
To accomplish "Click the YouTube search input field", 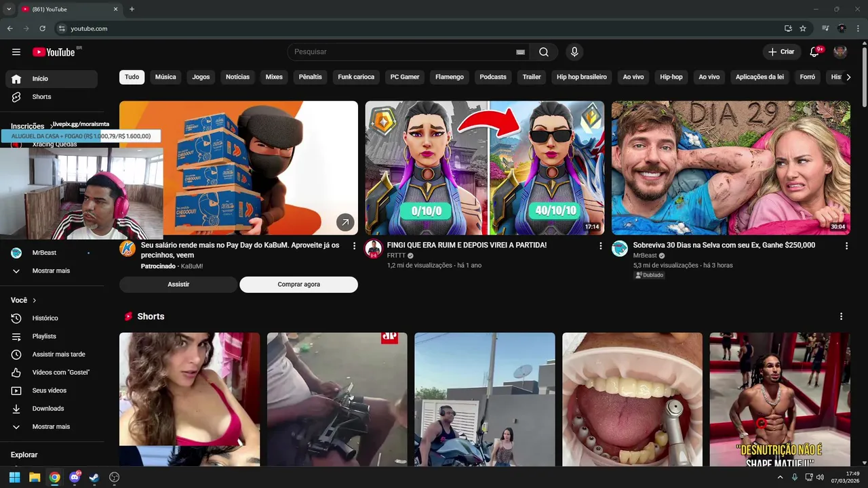I will point(403,52).
